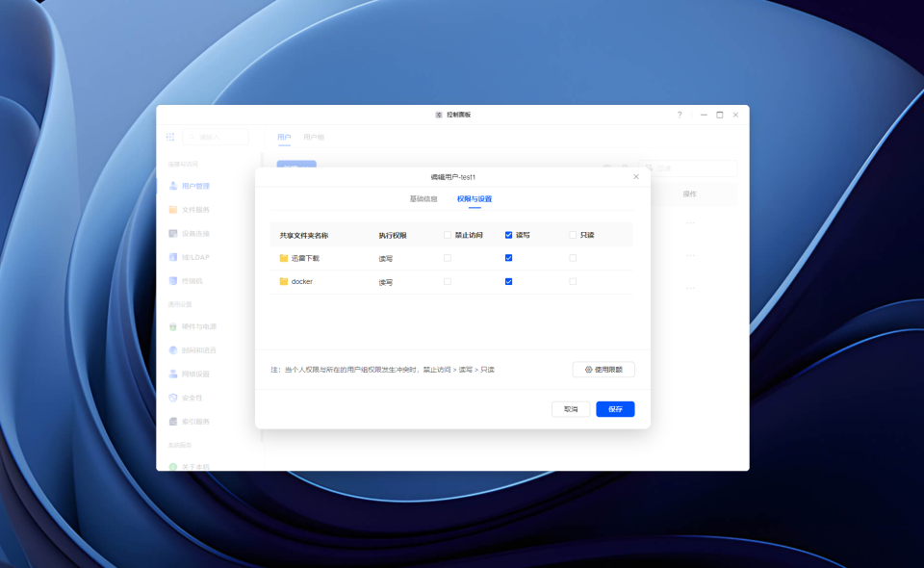
Task: Toggle the header 读写 select-all checkbox
Action: click(508, 235)
